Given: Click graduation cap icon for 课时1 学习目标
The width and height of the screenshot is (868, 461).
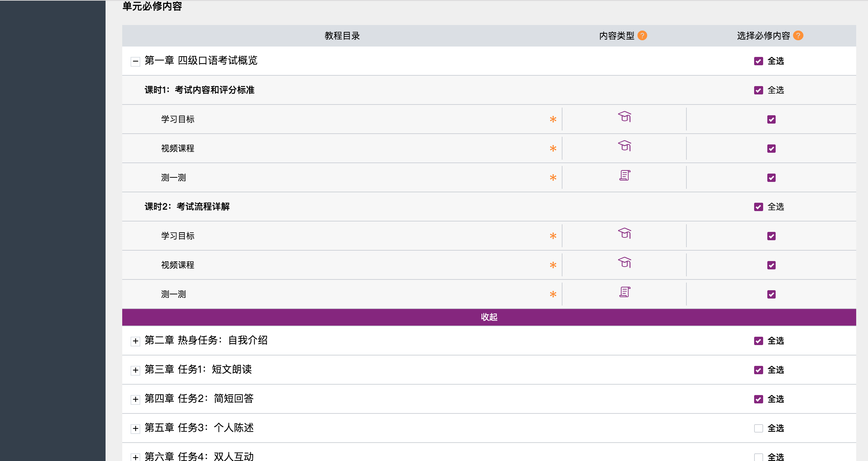Looking at the screenshot, I should click(x=624, y=117).
